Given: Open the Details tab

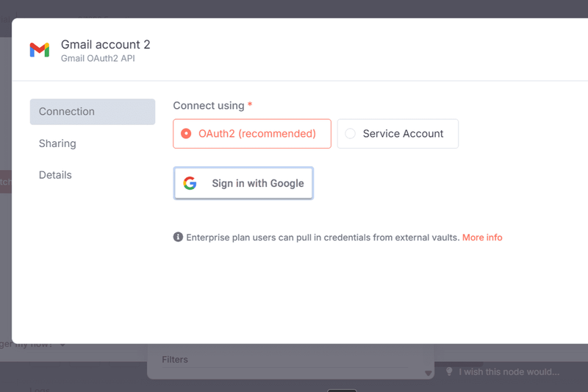Looking at the screenshot, I should (x=55, y=175).
